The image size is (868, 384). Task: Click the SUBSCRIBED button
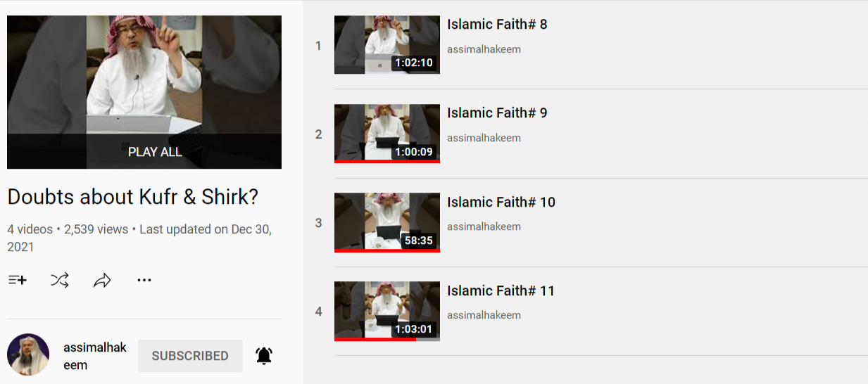point(190,356)
